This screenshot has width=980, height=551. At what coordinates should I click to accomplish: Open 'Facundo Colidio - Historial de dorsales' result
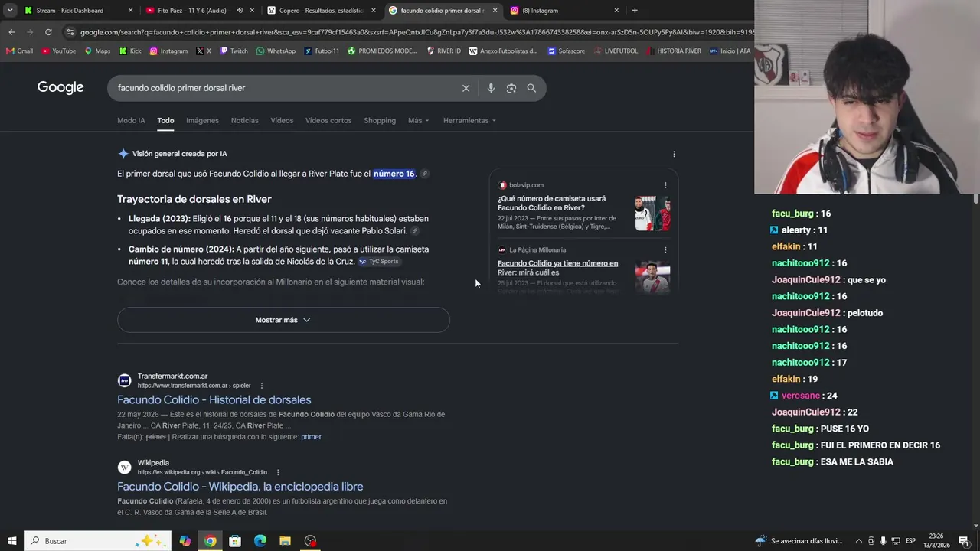tap(214, 399)
